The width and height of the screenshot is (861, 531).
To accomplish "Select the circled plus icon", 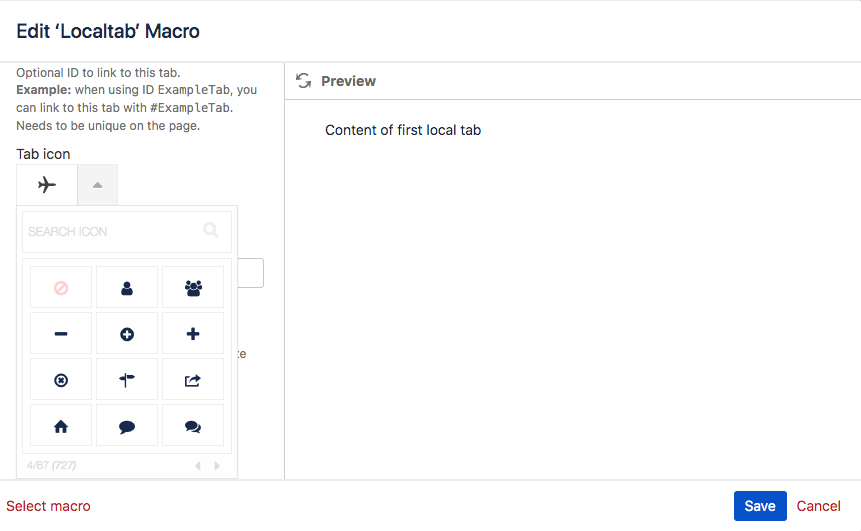I will click(x=127, y=334).
